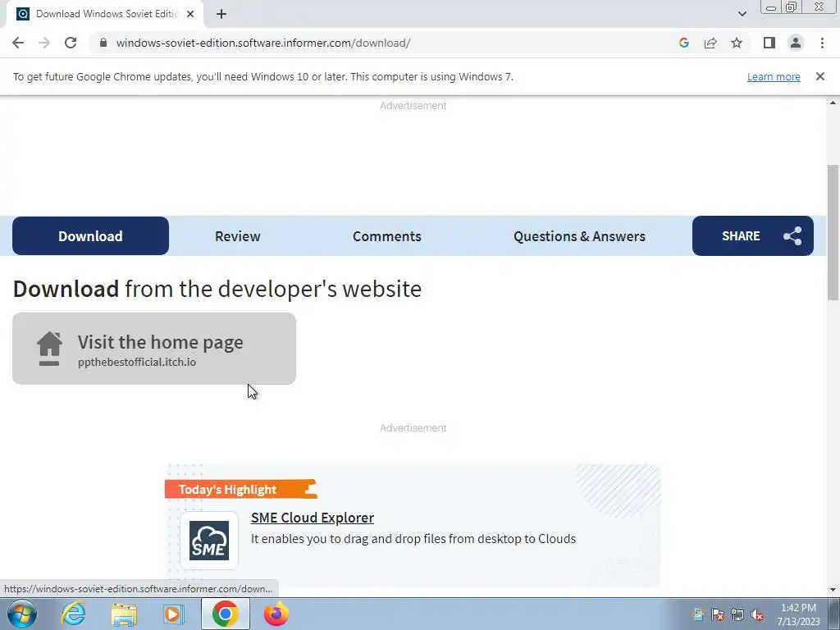Open Chrome three-dot menu
Image resolution: width=840 pixels, height=630 pixels.
click(x=822, y=43)
